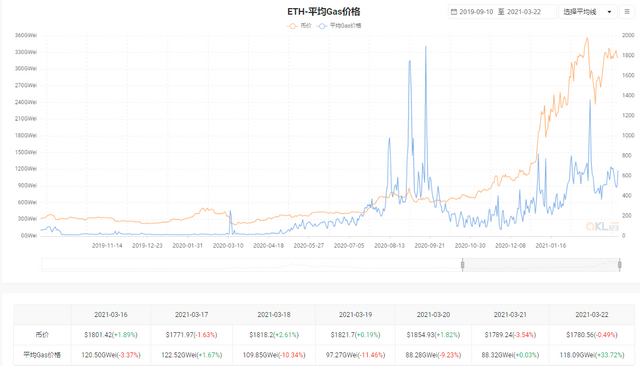This screenshot has width=640, height=366.
Task: Click the start date 2019-09-10 field
Action: click(476, 12)
